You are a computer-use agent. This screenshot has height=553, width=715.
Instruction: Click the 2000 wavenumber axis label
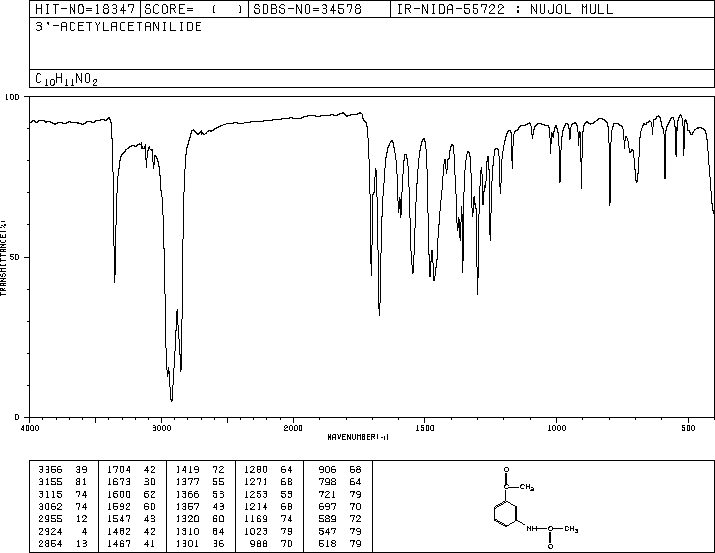(x=293, y=428)
